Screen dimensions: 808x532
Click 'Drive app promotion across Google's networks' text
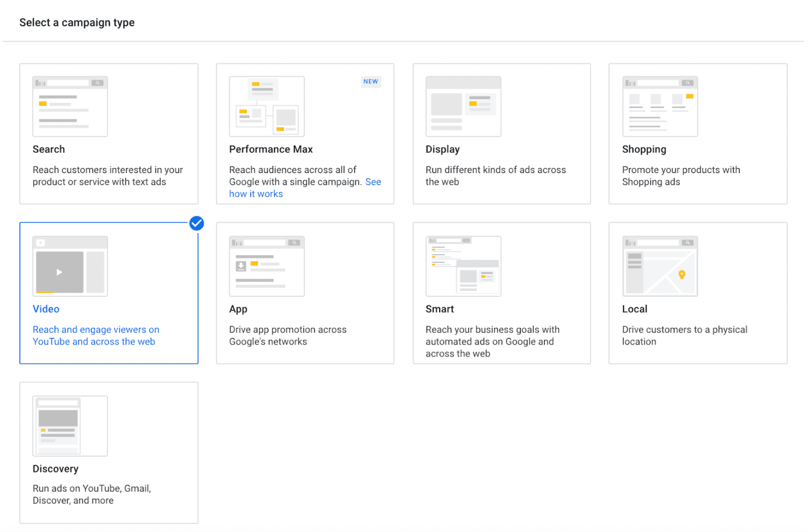click(x=288, y=336)
